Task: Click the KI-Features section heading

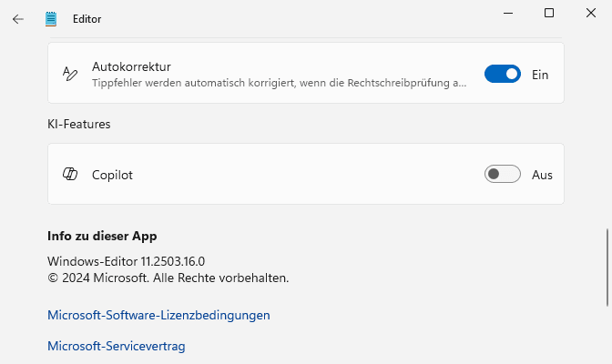Action: pyautogui.click(x=79, y=124)
